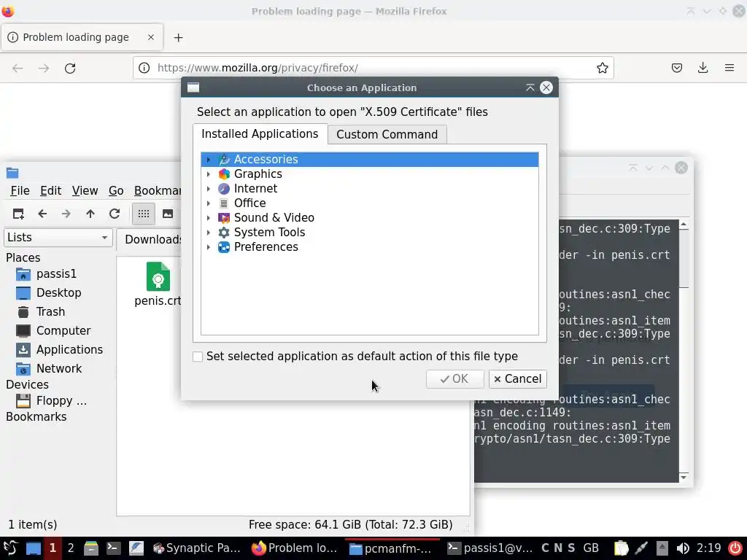Open the Edit menu in file manager

click(x=50, y=191)
